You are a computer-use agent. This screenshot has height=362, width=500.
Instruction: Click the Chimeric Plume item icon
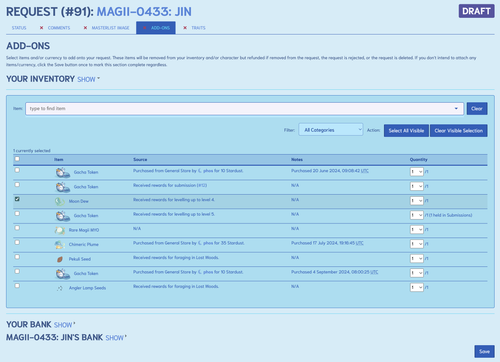[x=60, y=245]
